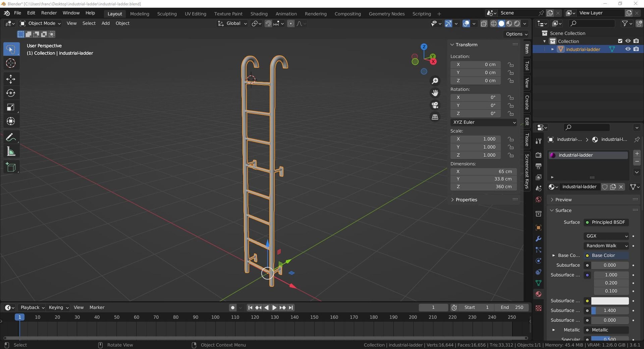This screenshot has height=349, width=644.
Task: Open the World properties tab
Action: click(538, 199)
